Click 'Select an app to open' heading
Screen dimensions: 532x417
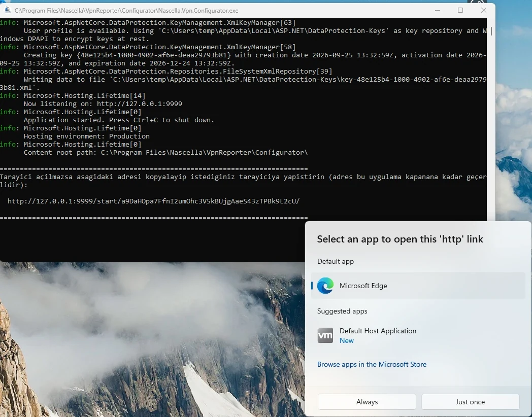coord(400,239)
